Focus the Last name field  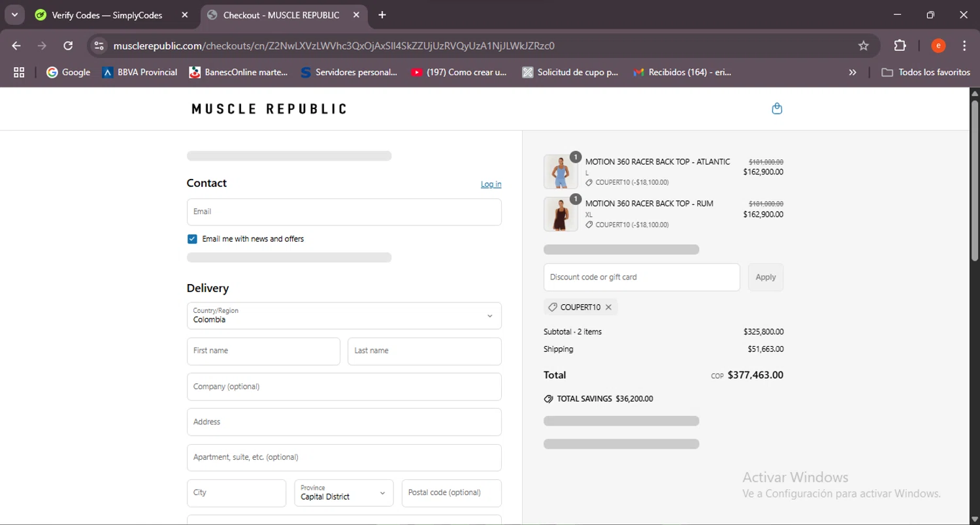coord(425,351)
